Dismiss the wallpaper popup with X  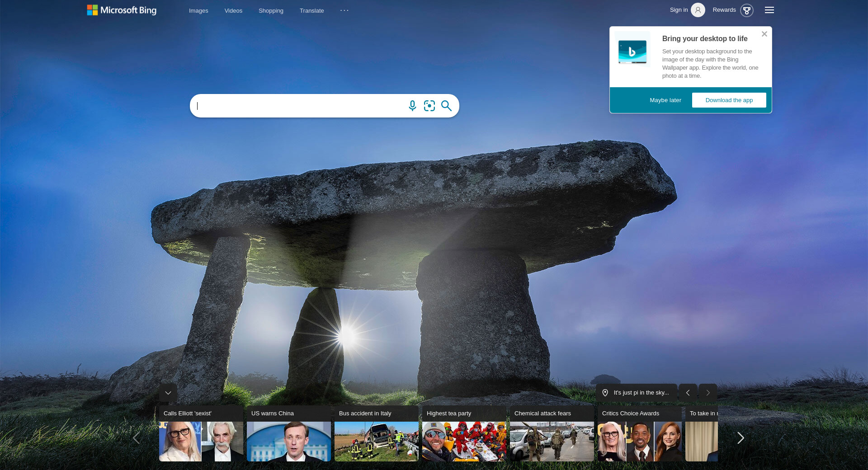(764, 34)
